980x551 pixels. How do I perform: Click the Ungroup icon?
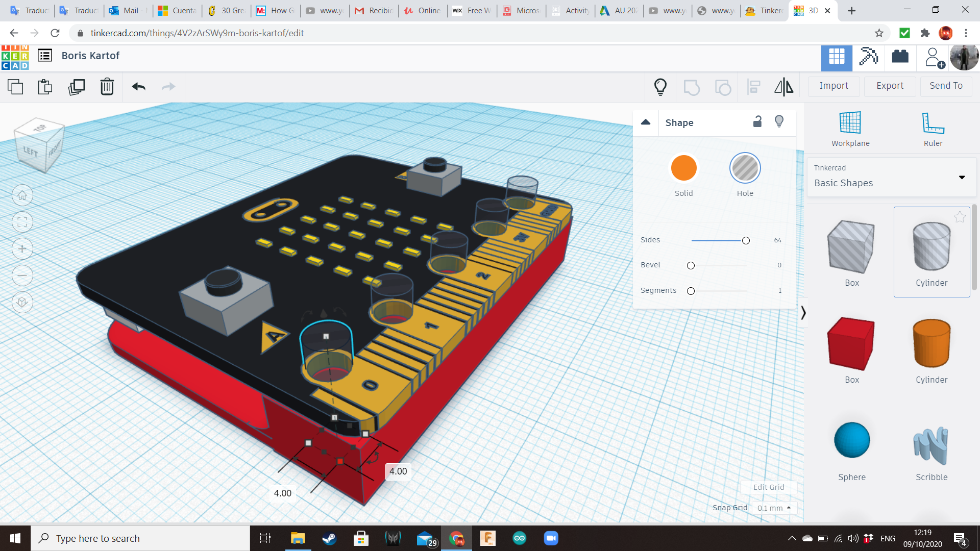pos(723,87)
